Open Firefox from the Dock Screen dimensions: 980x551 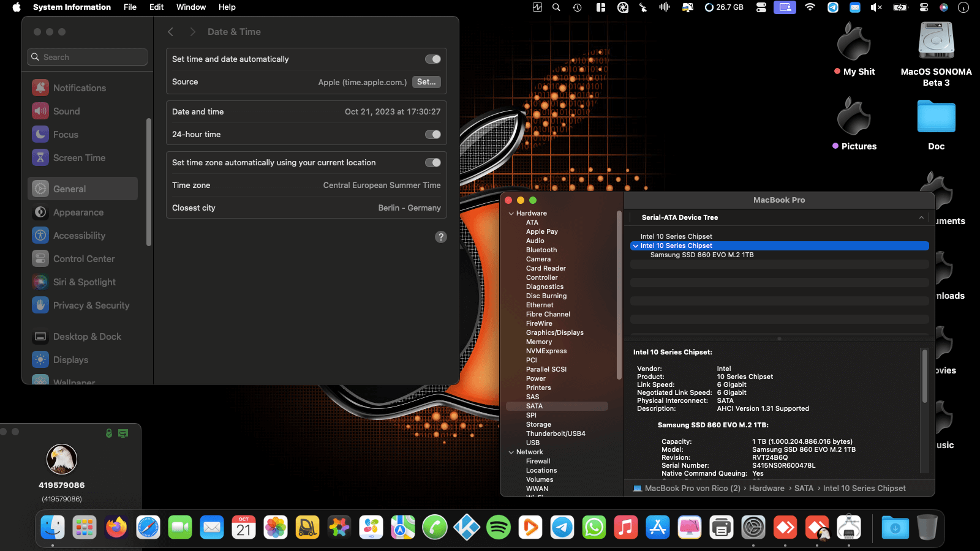[x=116, y=527]
